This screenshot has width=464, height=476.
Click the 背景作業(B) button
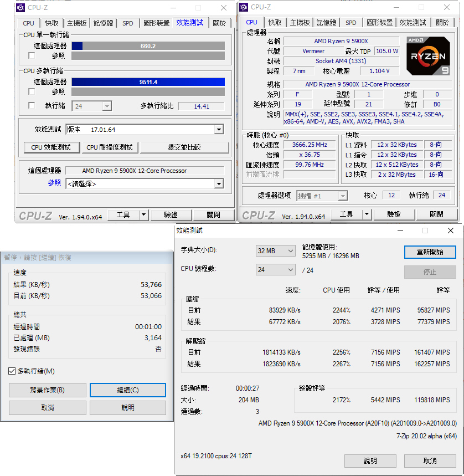click(x=47, y=390)
